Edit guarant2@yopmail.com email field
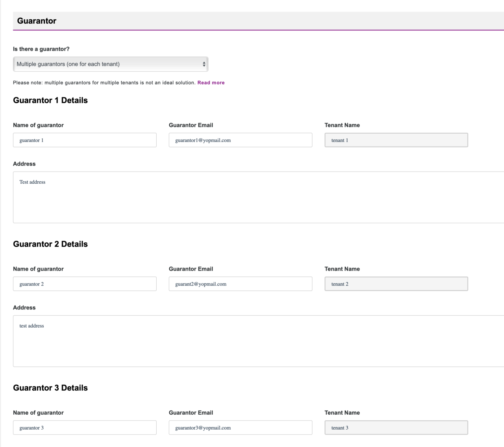This screenshot has height=447, width=504. coord(241,284)
